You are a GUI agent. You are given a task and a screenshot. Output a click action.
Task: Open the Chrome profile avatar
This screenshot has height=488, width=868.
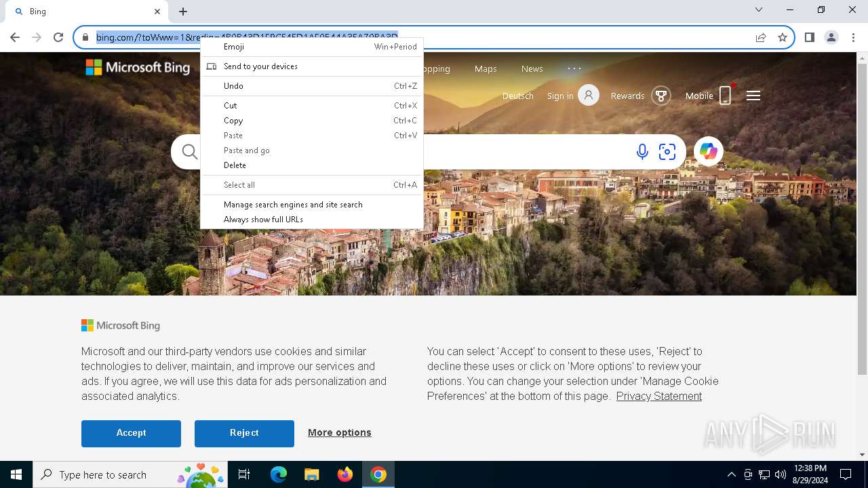pyautogui.click(x=831, y=37)
